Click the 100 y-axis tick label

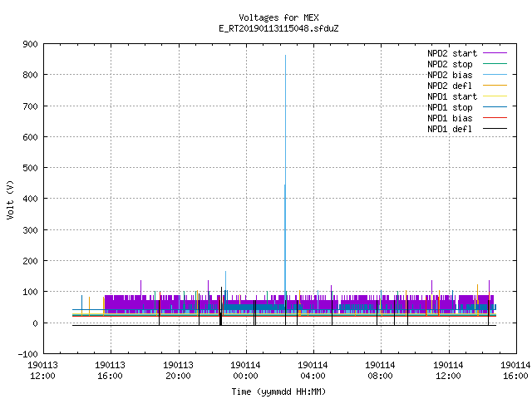(30, 292)
